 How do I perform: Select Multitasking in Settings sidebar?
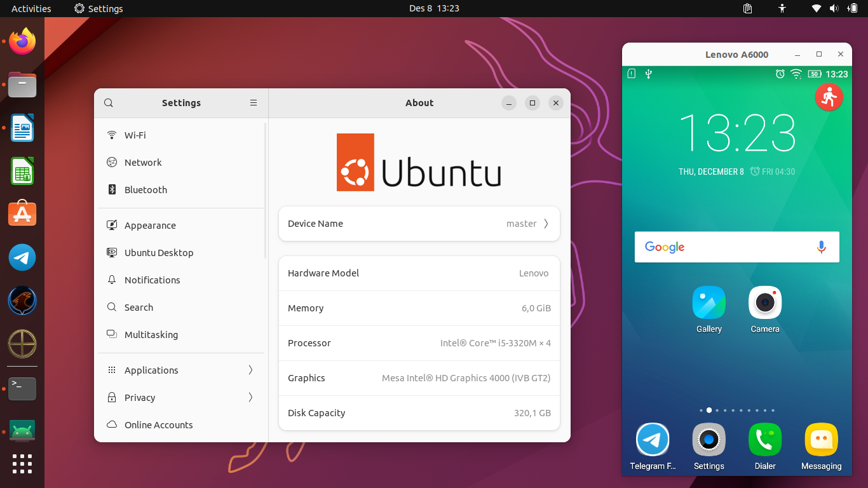[180, 335]
